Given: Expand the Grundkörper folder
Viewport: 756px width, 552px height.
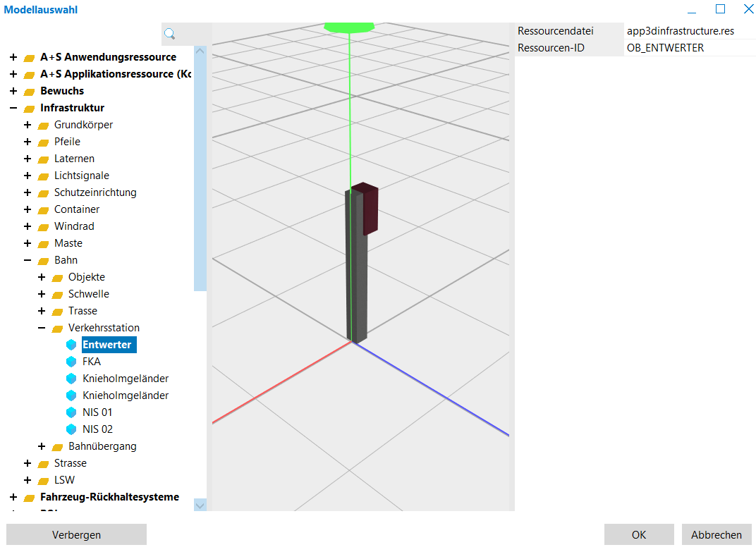Looking at the screenshot, I should (28, 125).
